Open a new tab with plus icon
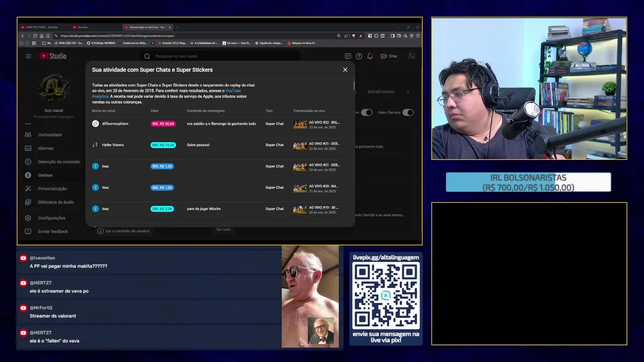This screenshot has width=644, height=362. point(178,27)
